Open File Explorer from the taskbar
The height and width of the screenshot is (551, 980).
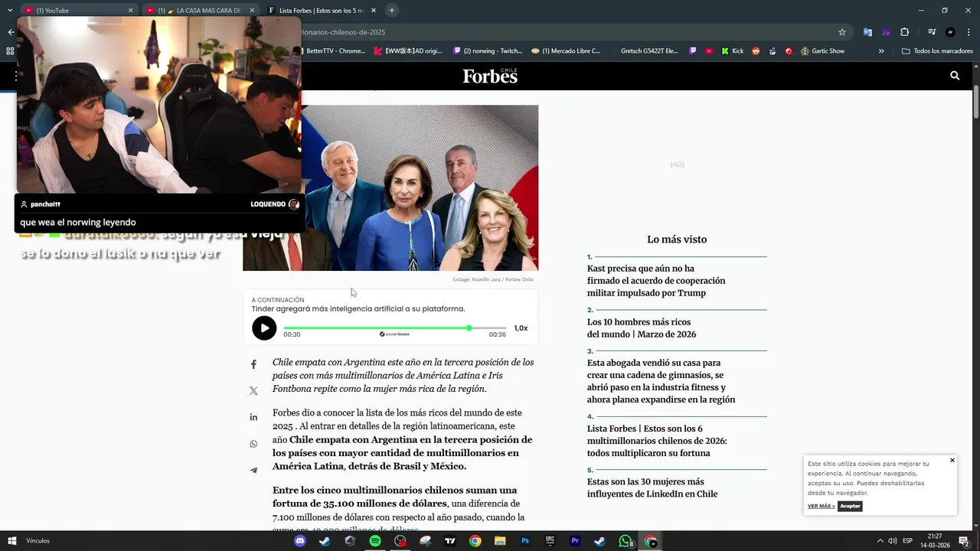(x=500, y=541)
